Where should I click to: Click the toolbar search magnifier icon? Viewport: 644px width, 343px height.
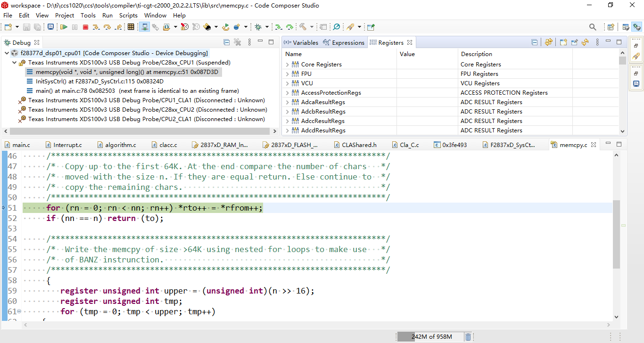[593, 27]
